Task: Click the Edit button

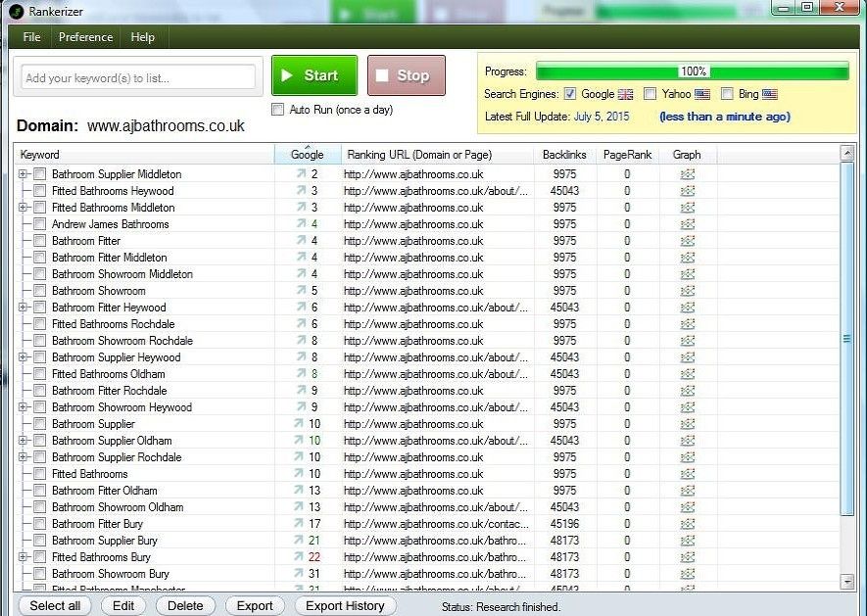Action: pos(123,605)
